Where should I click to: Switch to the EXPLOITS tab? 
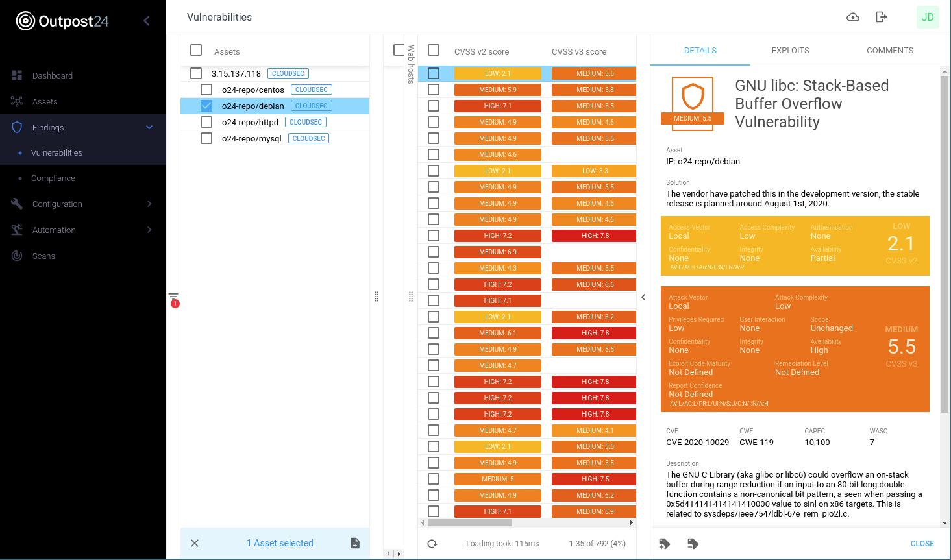tap(790, 50)
